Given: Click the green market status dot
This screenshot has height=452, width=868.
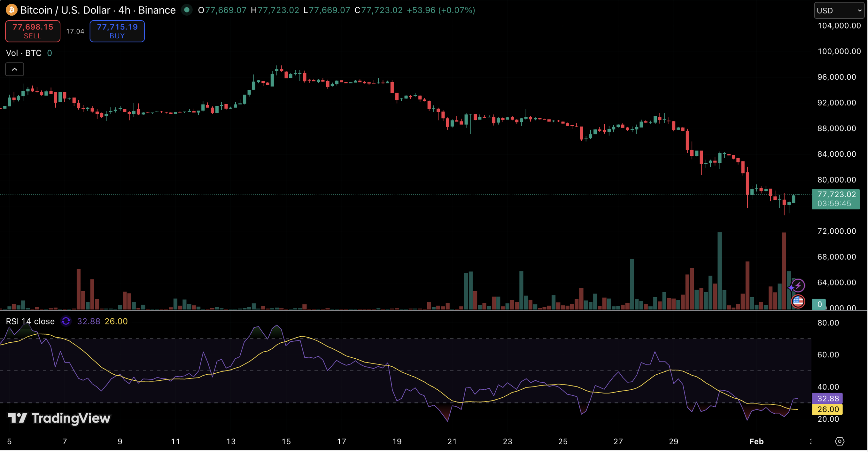Looking at the screenshot, I should click(x=186, y=10).
